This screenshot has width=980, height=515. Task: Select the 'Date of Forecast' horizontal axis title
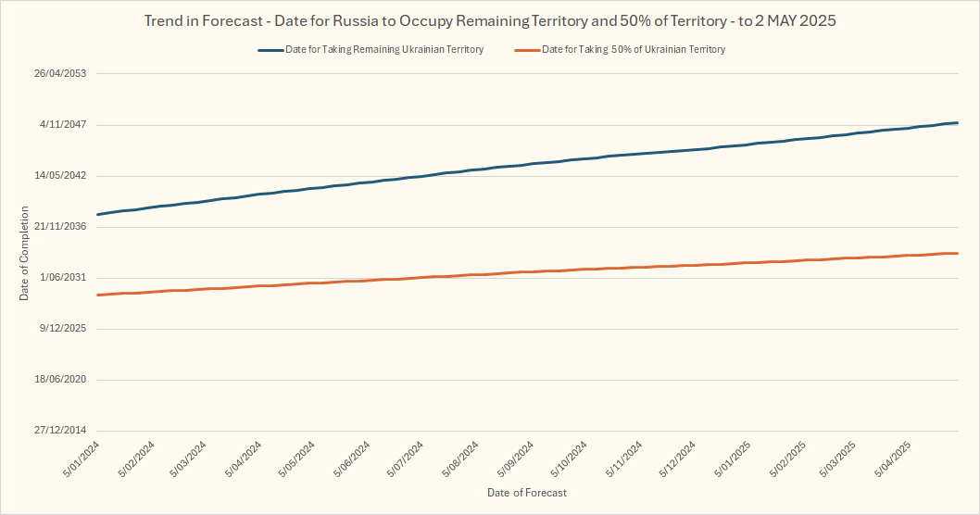click(x=527, y=493)
